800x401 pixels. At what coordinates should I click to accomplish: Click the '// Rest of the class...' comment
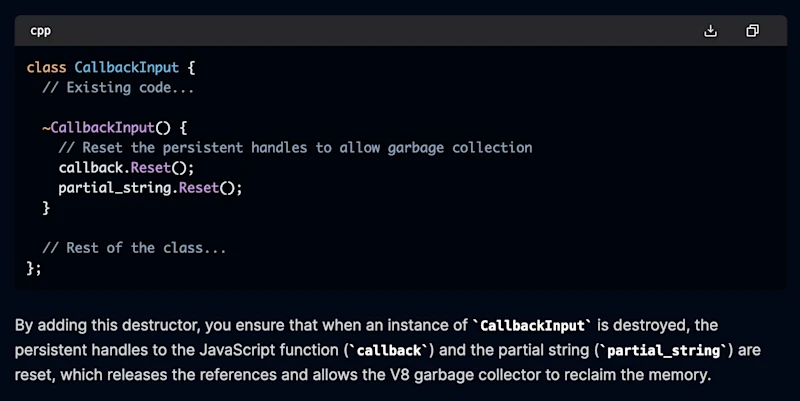pos(134,248)
